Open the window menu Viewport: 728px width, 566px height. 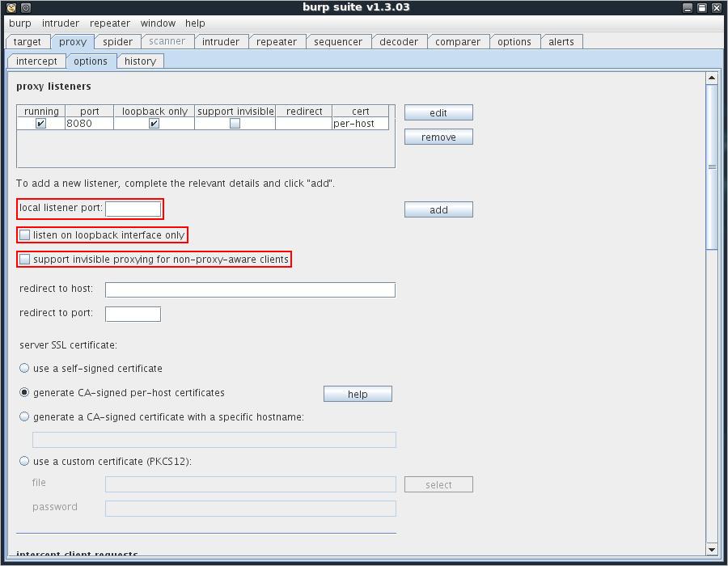coord(158,23)
